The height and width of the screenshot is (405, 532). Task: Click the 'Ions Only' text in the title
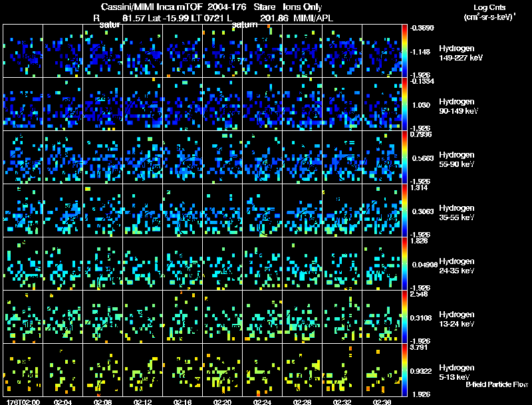[303, 7]
